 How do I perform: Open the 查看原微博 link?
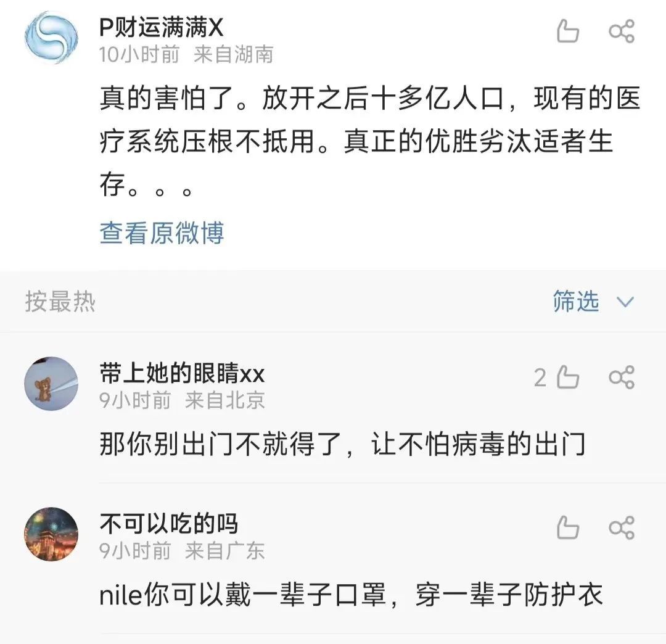coord(162,233)
